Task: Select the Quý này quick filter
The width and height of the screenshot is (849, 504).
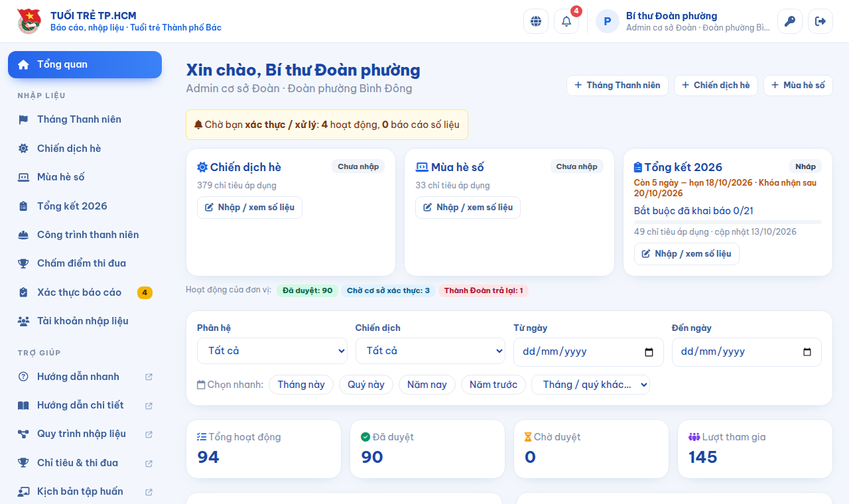Action: [366, 385]
